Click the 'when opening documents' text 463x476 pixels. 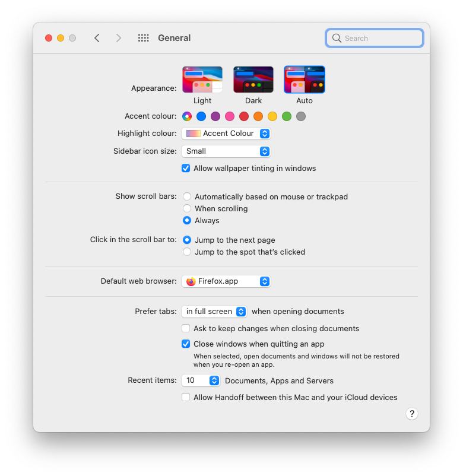coord(298,312)
